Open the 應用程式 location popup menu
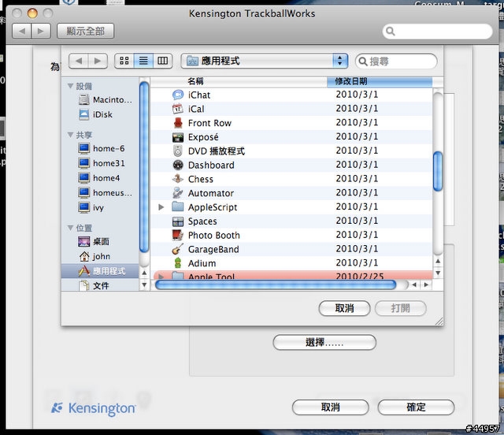Screen dimensions: 504x435 click(x=265, y=61)
